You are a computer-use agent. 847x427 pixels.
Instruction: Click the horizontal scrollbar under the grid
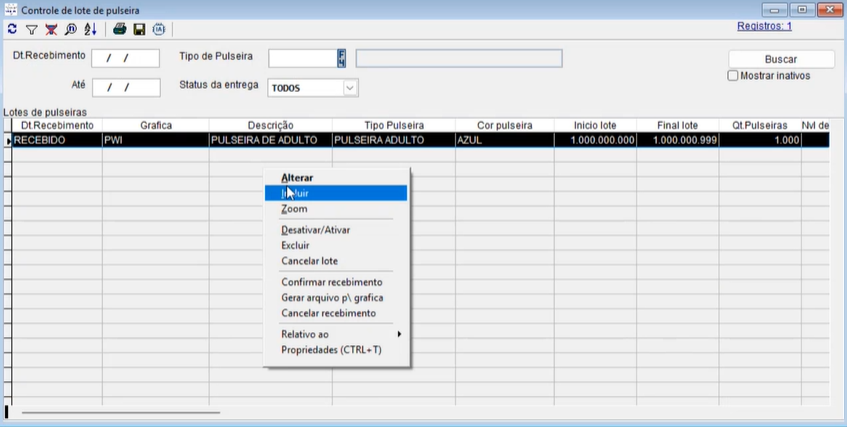pos(120,412)
